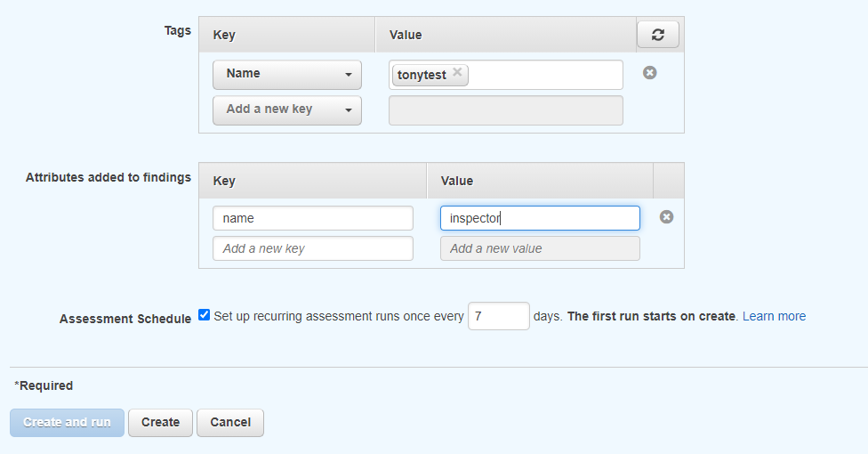Focus the 'inspector' attribute value field
Viewport: 868px width, 454px height.
pos(540,218)
